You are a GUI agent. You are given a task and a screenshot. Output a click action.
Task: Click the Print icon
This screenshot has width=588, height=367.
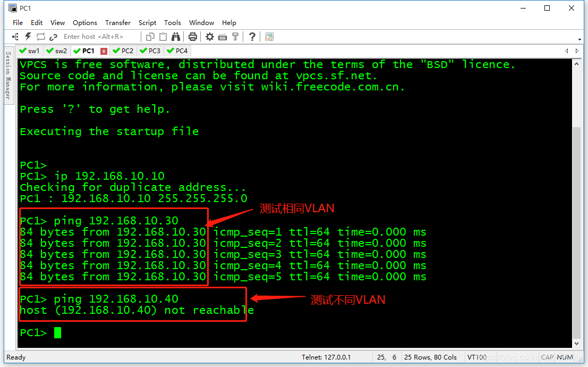click(x=193, y=37)
